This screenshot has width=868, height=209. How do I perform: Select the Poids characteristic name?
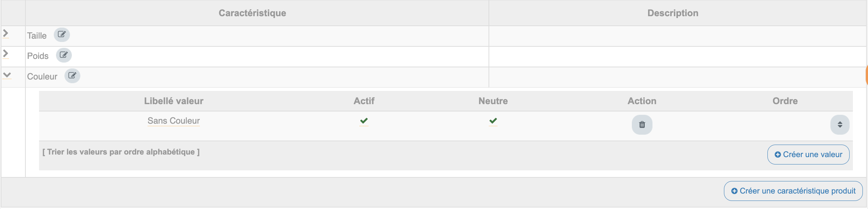pos(38,56)
